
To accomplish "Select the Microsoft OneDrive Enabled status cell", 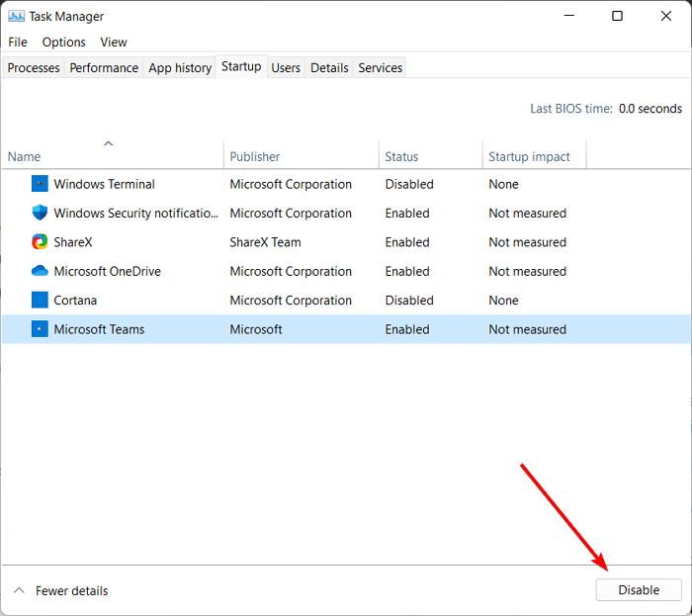I will coord(407,271).
